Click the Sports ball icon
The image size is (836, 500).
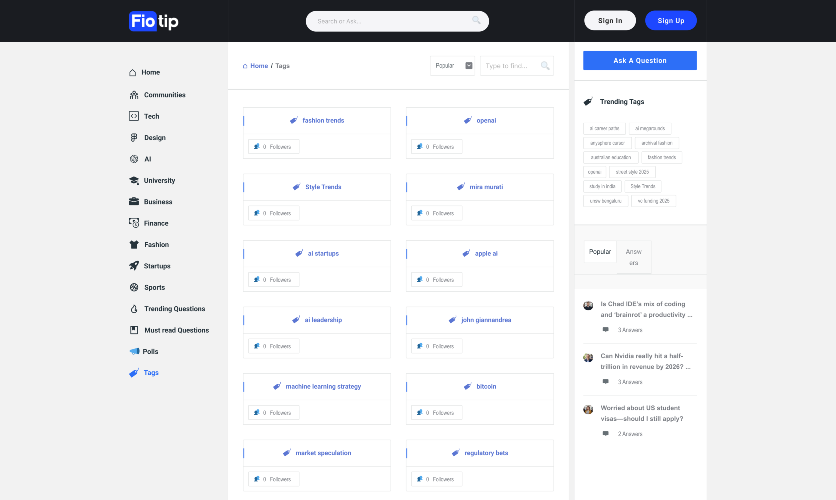pos(134,288)
